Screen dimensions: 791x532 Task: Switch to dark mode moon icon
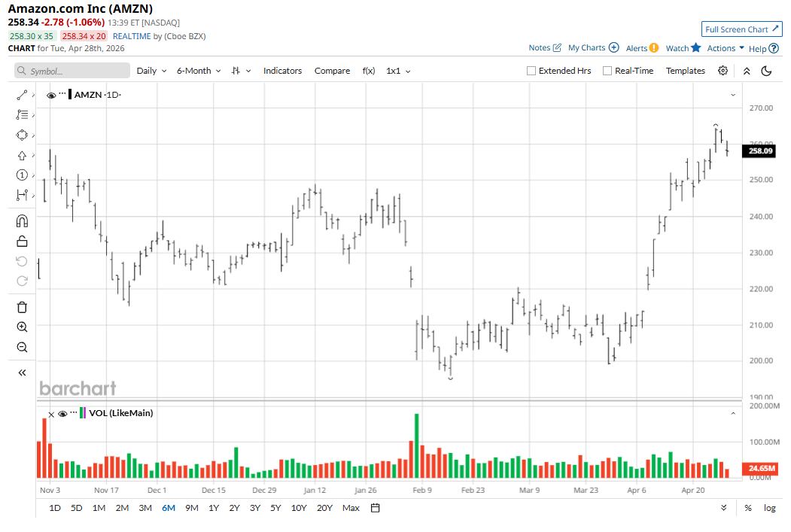pos(766,71)
